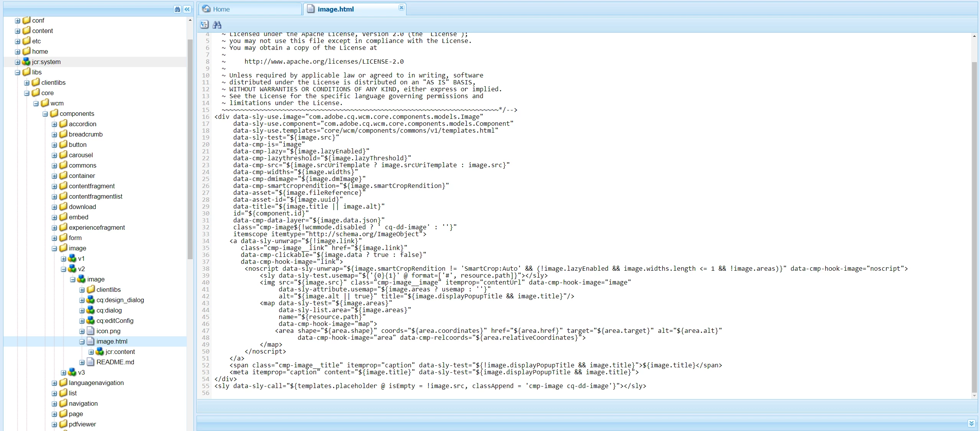Collapse the v2 node
980x431 pixels.
[x=64, y=269]
